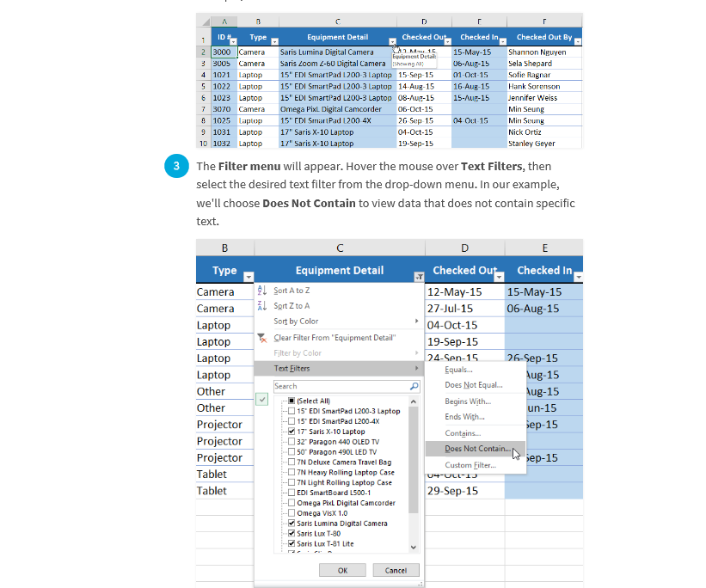Screen dimensions: 706x588
Task: Select column C header in lower table
Action: point(340,248)
